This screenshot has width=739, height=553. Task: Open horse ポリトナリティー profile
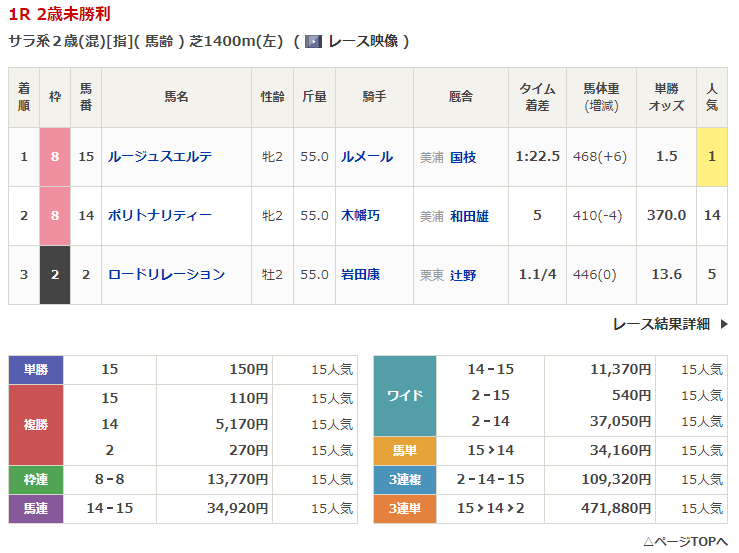pyautogui.click(x=159, y=215)
